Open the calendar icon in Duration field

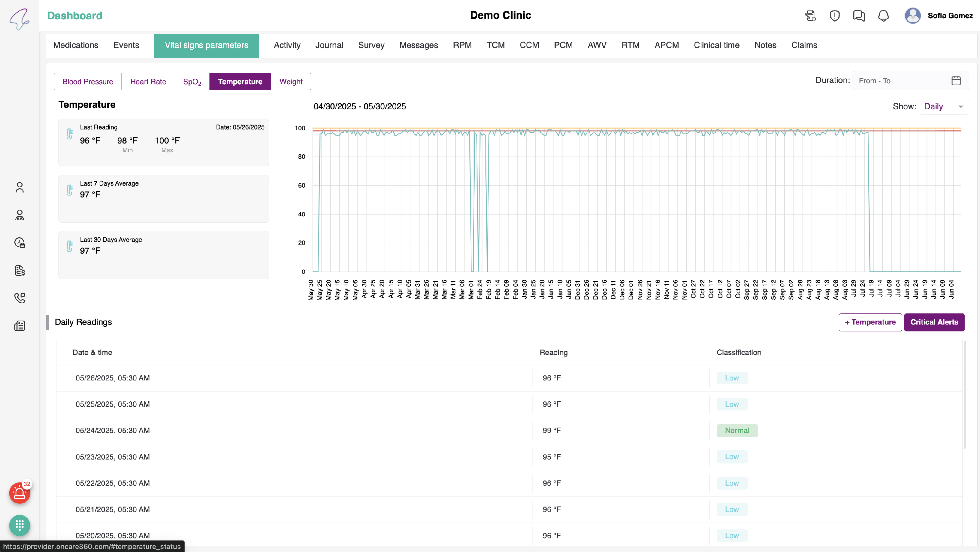955,81
